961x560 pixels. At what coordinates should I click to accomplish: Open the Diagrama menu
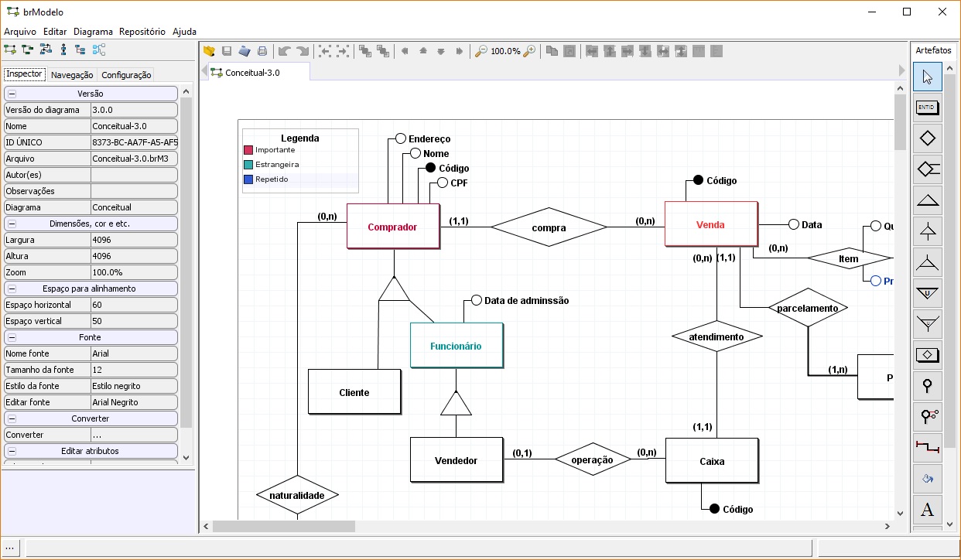(x=94, y=32)
